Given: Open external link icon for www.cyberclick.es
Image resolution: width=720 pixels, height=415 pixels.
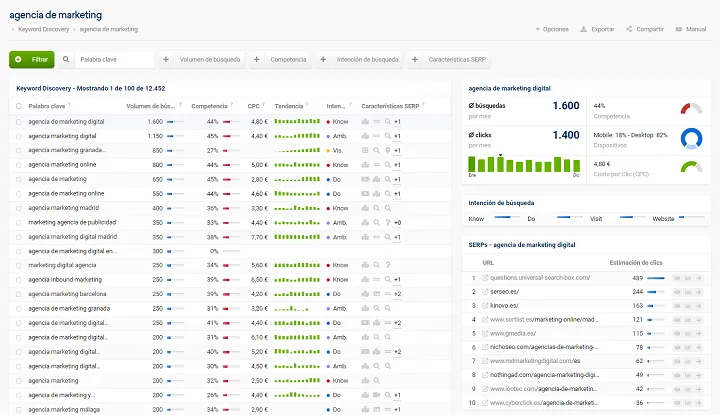Looking at the screenshot, I should (x=484, y=403).
